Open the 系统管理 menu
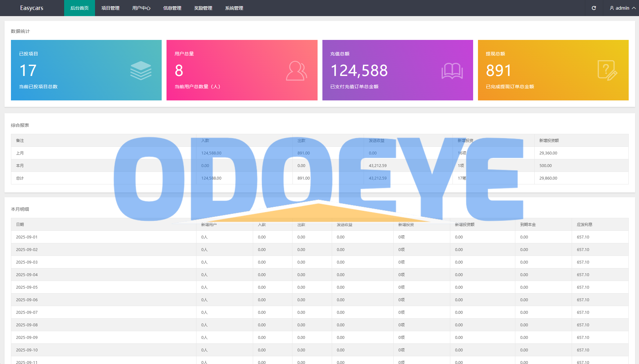 234,8
